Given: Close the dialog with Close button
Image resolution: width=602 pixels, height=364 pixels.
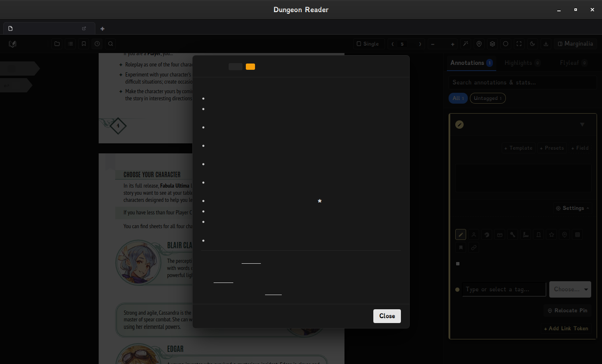Looking at the screenshot, I should point(387,316).
